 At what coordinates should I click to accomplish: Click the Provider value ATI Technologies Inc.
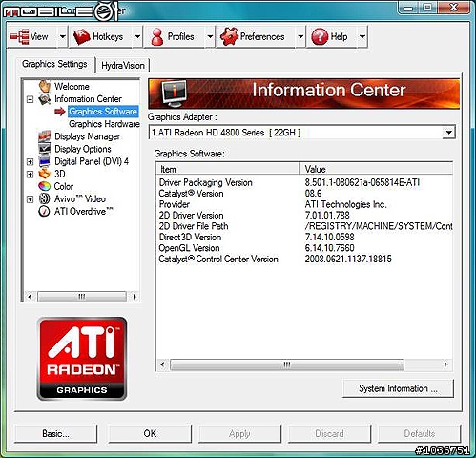click(345, 204)
